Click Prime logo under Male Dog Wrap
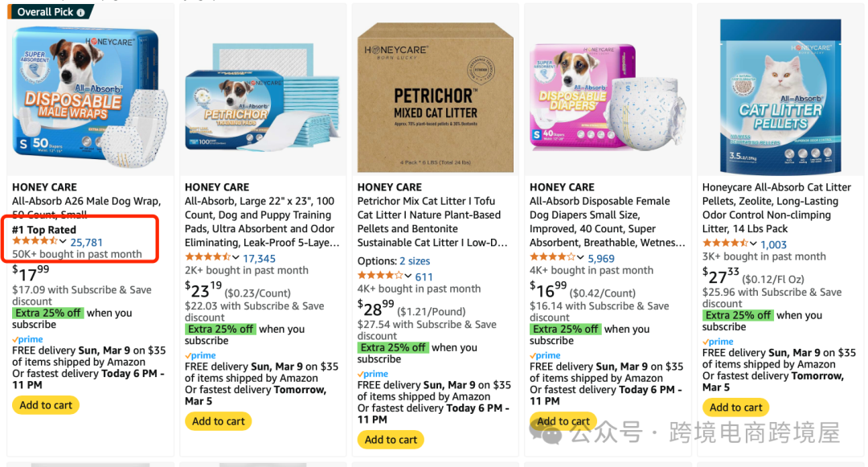The height and width of the screenshot is (467, 868). (27, 340)
